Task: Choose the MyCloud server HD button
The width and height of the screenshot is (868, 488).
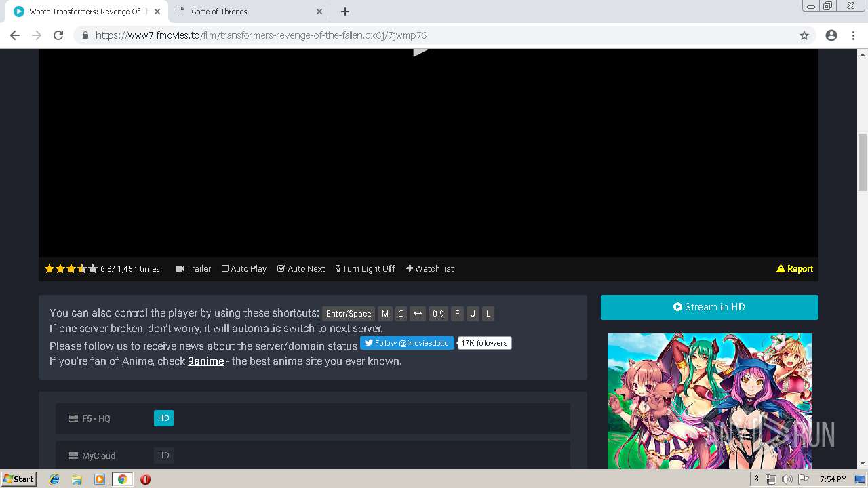Action: click(x=163, y=455)
